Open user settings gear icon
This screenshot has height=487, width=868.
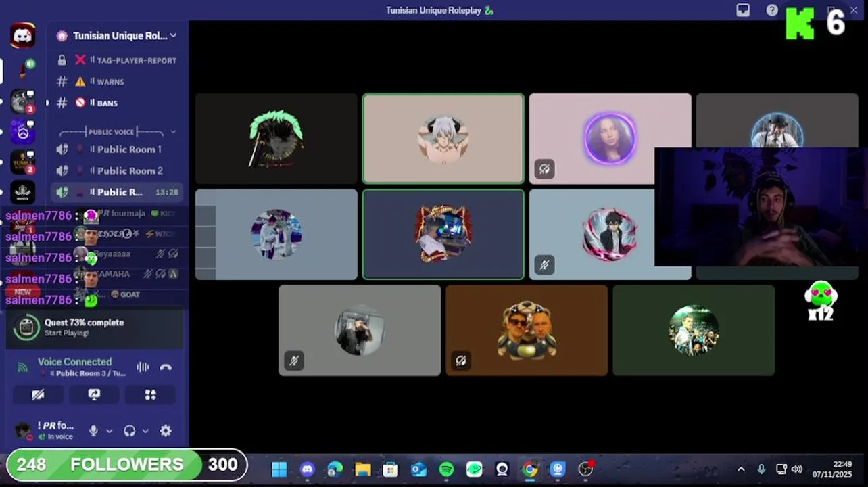(166, 431)
